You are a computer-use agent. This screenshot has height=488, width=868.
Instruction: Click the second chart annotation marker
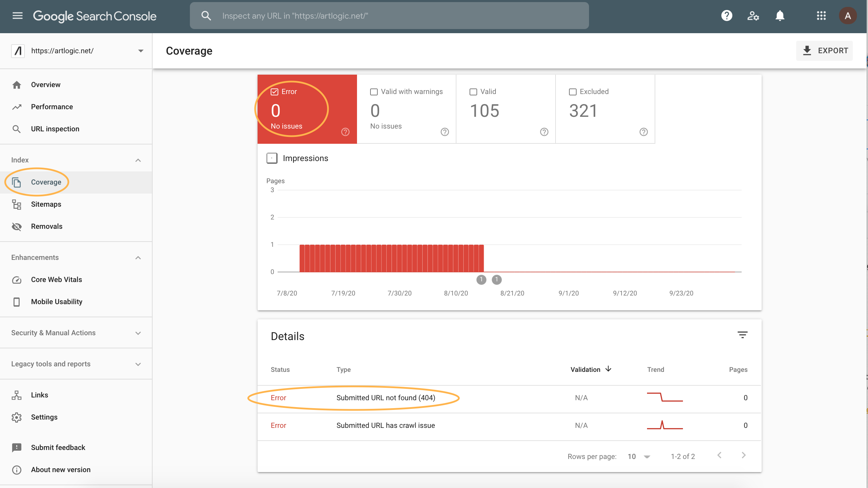pyautogui.click(x=496, y=280)
